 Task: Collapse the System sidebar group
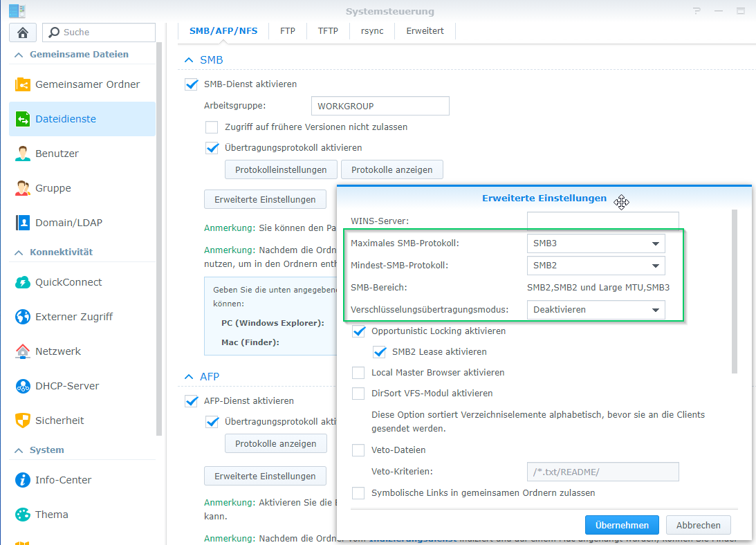pos(19,450)
